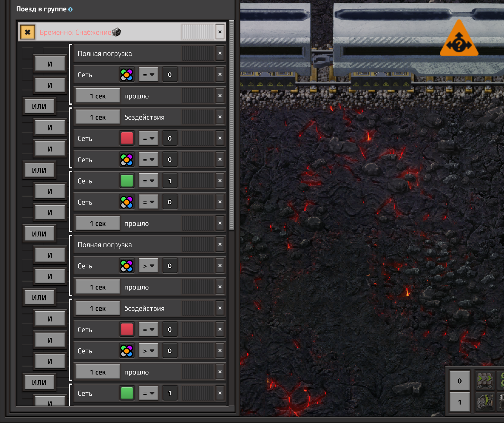Image resolution: width=504 pixels, height=423 pixels.
Task: Expand the topmost ">" comparator dropdown
Action: click(148, 266)
